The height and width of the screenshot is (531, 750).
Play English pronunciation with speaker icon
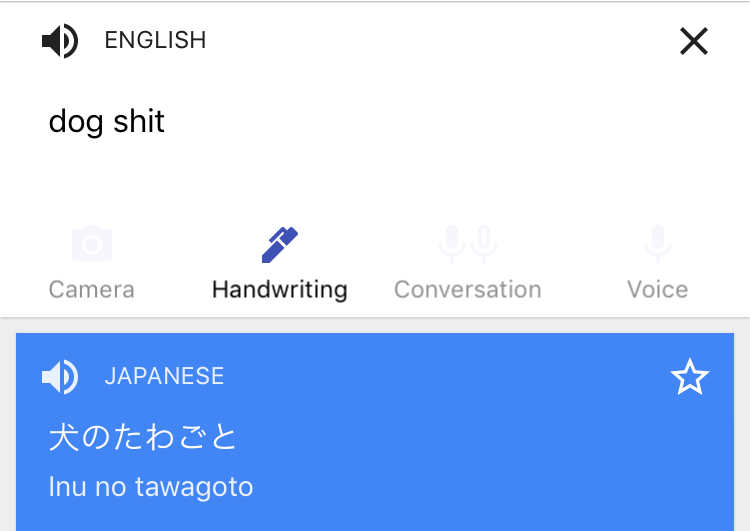[60, 41]
